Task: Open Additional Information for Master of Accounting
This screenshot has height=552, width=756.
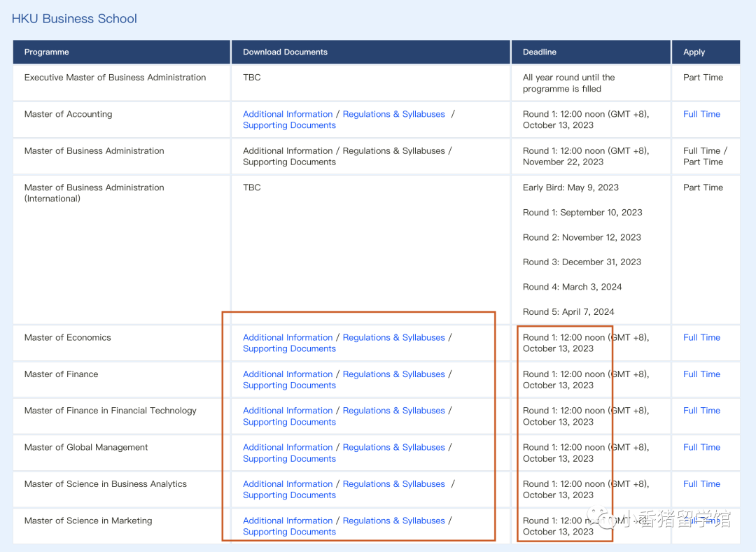Action: 288,114
